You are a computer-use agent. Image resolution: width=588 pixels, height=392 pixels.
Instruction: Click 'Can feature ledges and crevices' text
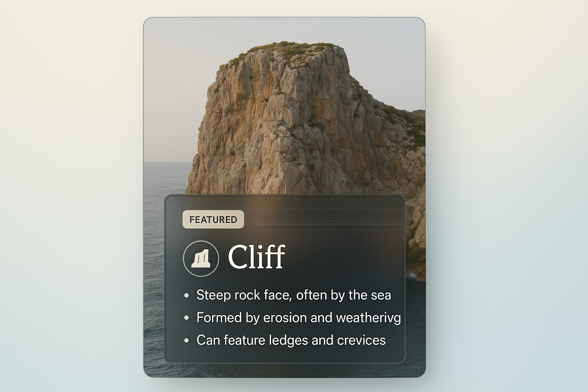(291, 340)
